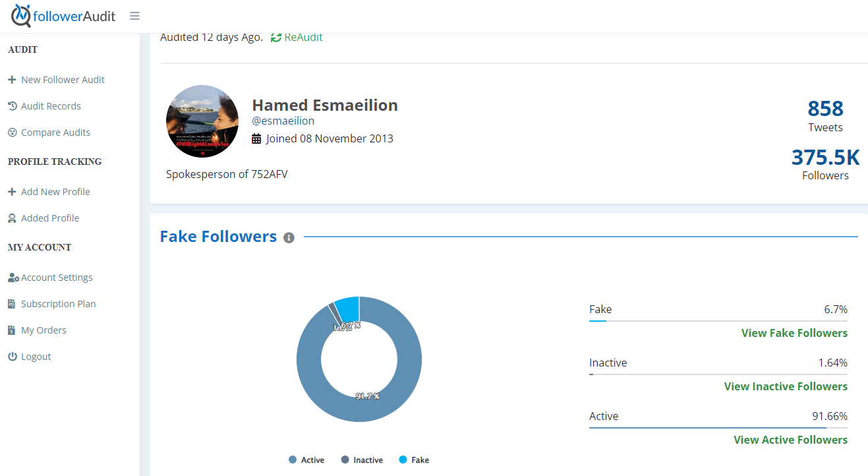Open Compare Audits in the sidebar
This screenshot has height=476, width=868.
[x=55, y=133]
